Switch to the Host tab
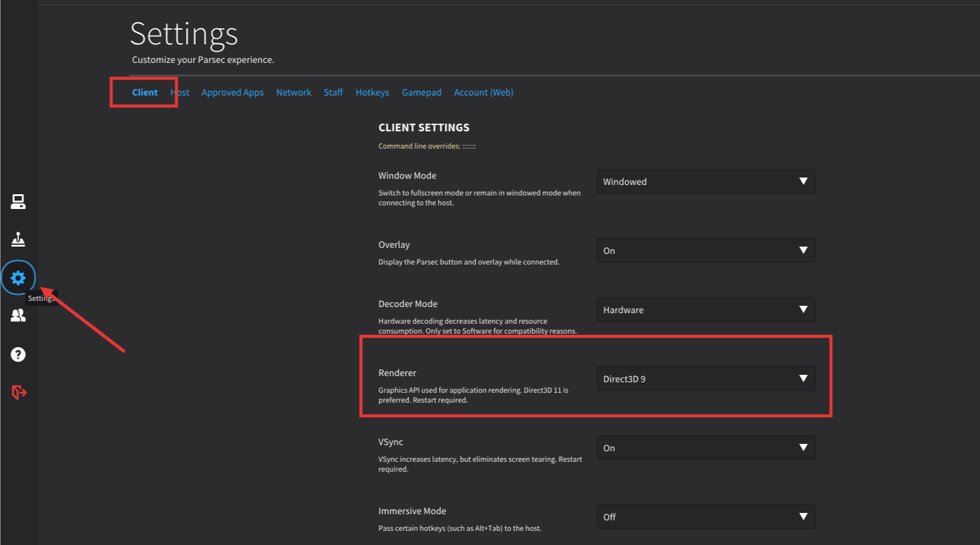 pyautogui.click(x=180, y=92)
